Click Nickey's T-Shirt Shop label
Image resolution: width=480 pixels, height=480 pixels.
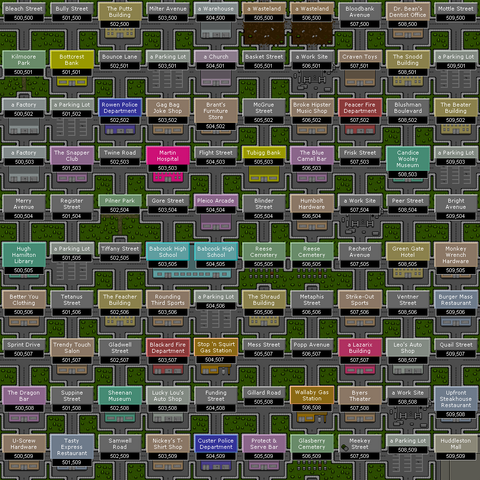point(168,444)
